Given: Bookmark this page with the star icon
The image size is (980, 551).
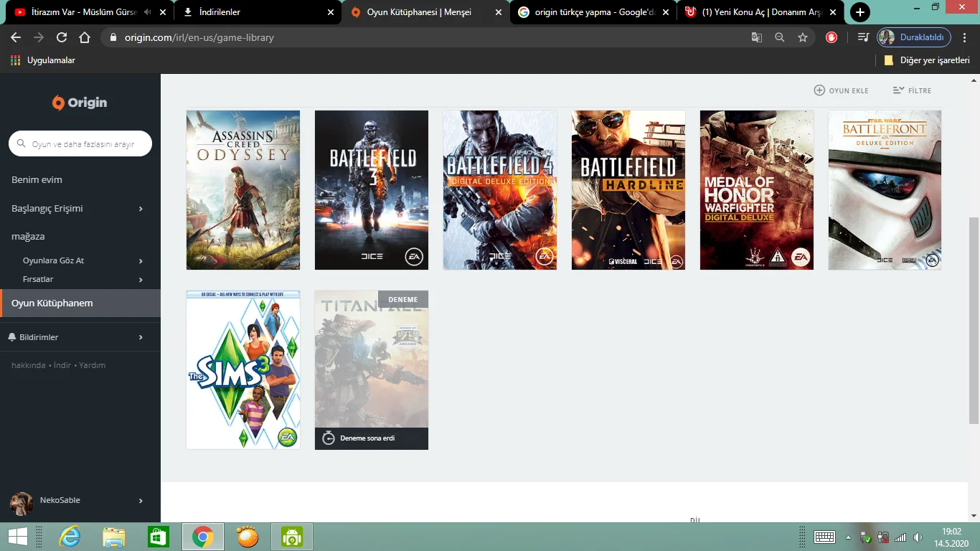Looking at the screenshot, I should [x=803, y=37].
